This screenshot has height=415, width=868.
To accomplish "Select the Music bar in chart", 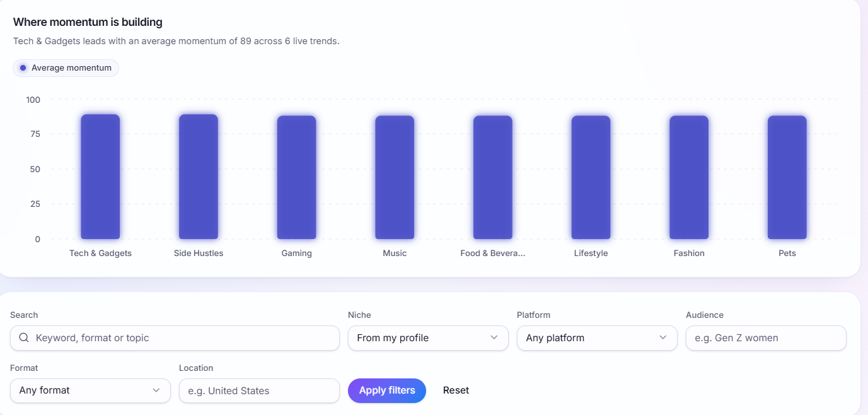I will coord(395,177).
